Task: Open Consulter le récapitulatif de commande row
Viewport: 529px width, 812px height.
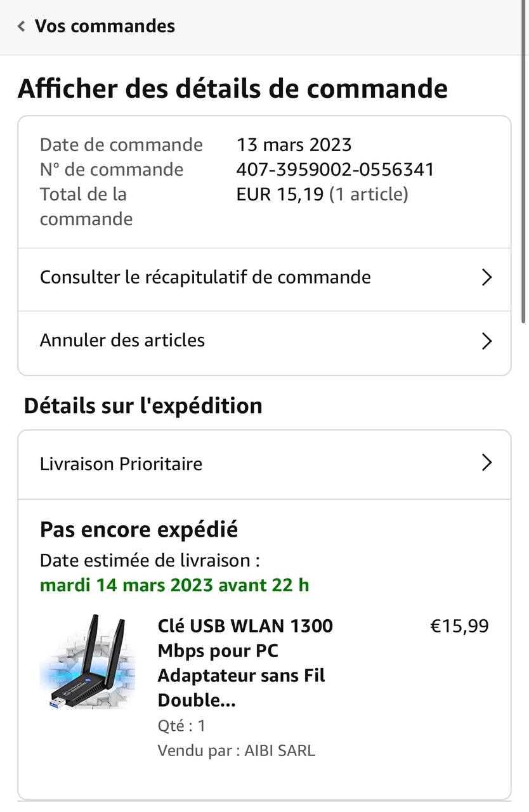Action: (206, 277)
